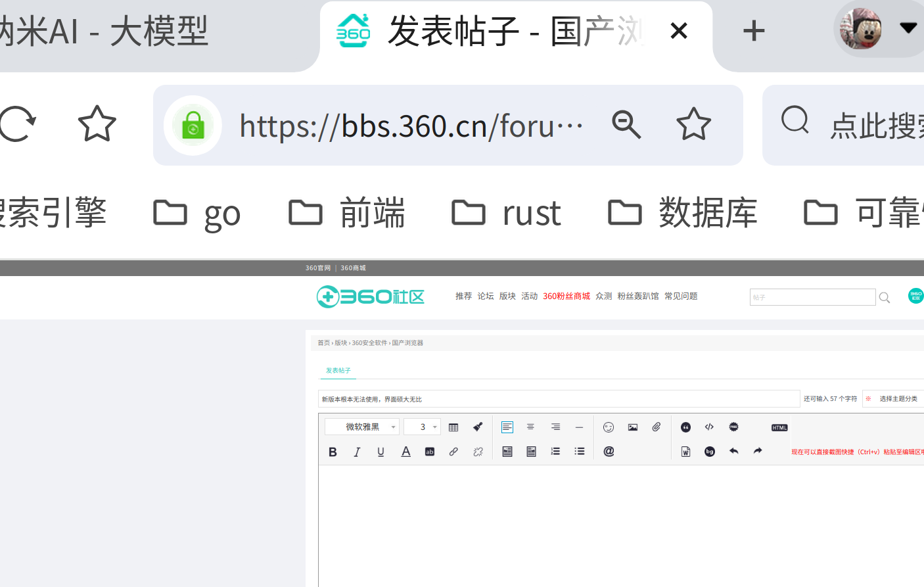Undo last edit with the undo arrow
924x587 pixels.
[x=734, y=452]
